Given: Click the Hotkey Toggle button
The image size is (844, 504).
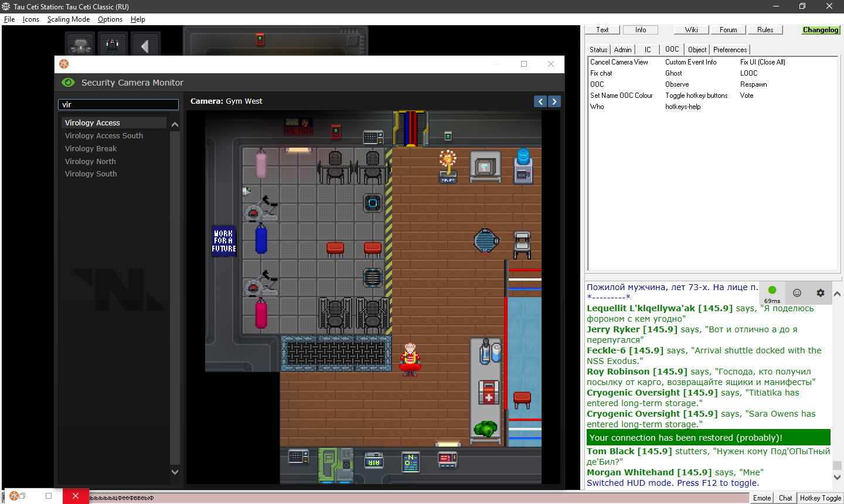Looking at the screenshot, I should pos(821,498).
